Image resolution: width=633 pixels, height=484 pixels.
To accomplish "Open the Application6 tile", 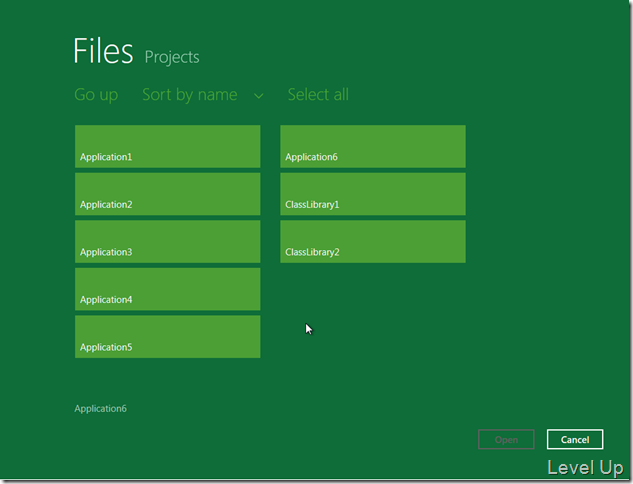I will 373,146.
